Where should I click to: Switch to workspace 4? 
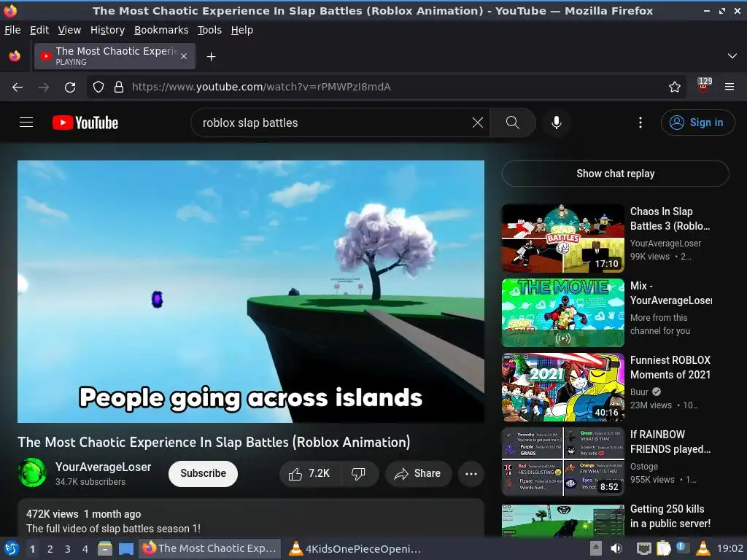click(85, 549)
